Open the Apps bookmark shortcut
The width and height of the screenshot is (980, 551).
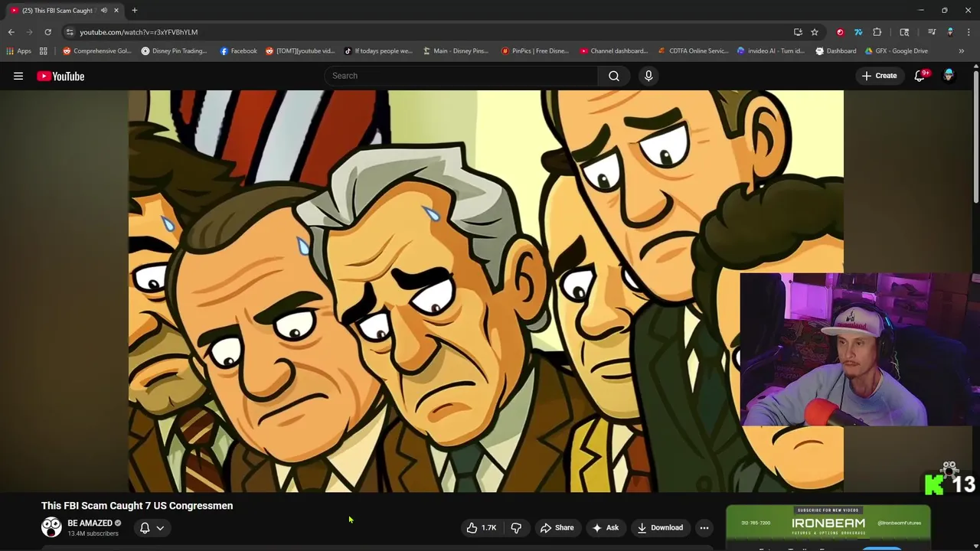point(19,51)
